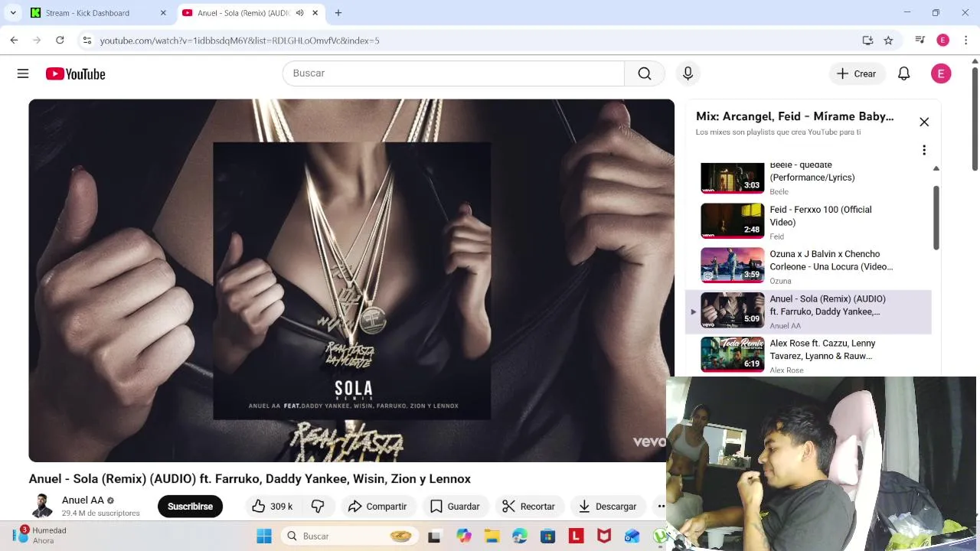Open YouTube notifications bell
980x551 pixels.
coord(904,73)
